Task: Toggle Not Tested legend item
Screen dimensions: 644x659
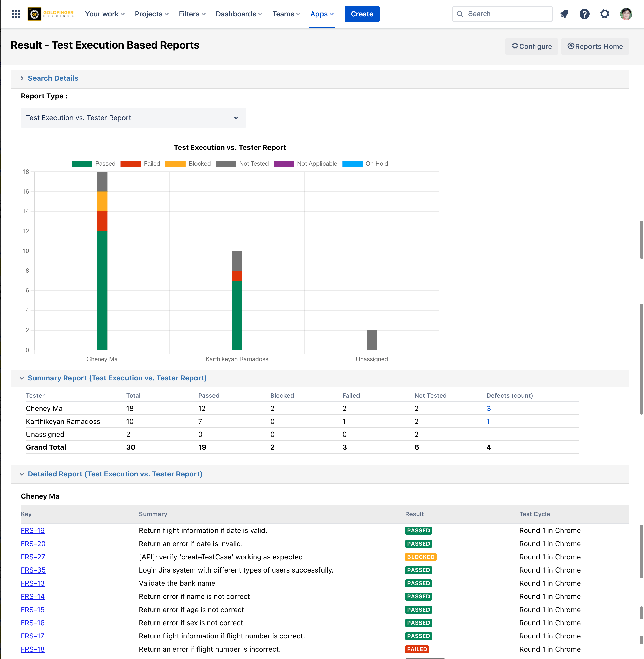Action: (x=242, y=163)
